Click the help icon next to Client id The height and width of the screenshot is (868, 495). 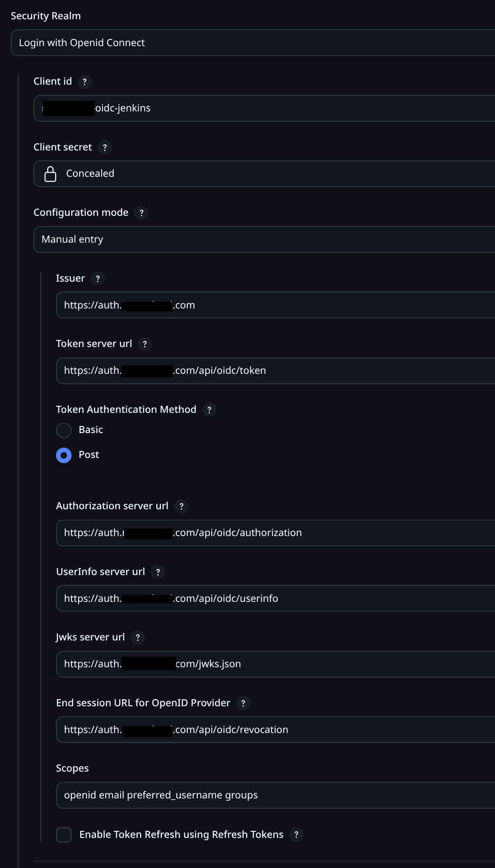[85, 82]
